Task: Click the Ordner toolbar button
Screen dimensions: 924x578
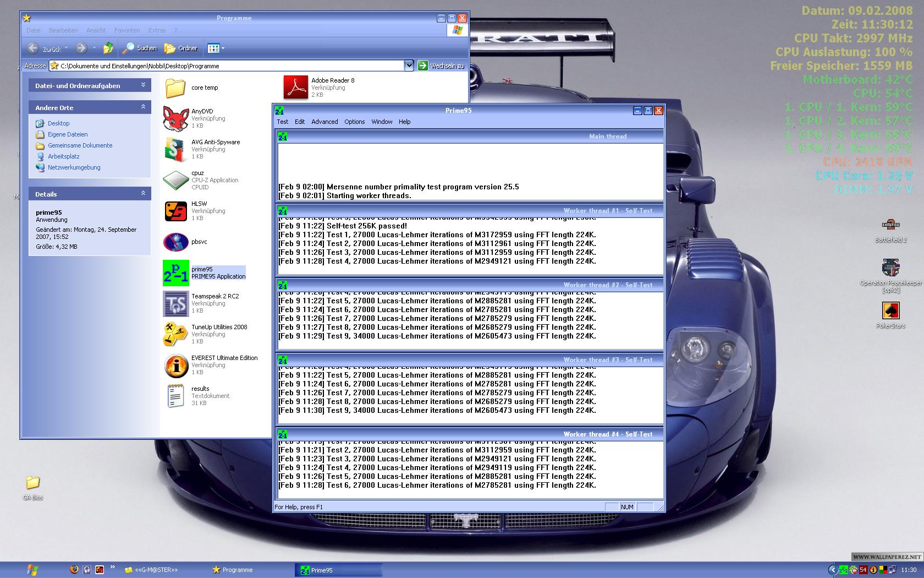Action: coord(181,48)
